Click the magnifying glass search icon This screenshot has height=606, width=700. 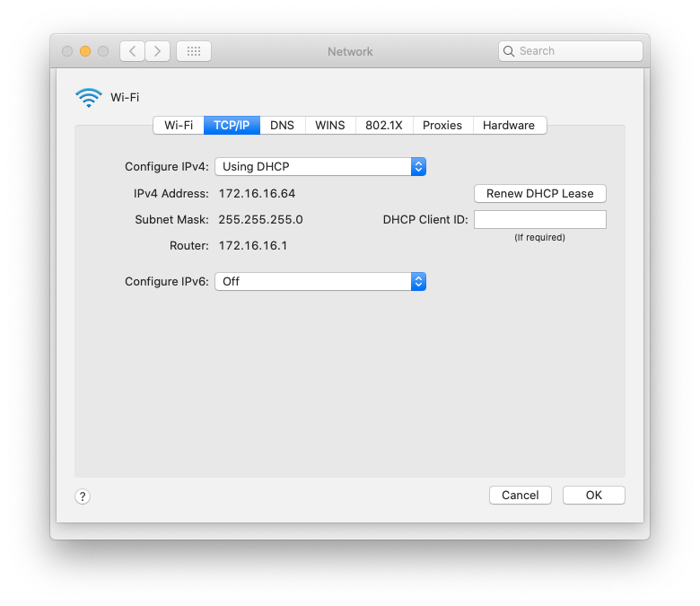pos(509,51)
